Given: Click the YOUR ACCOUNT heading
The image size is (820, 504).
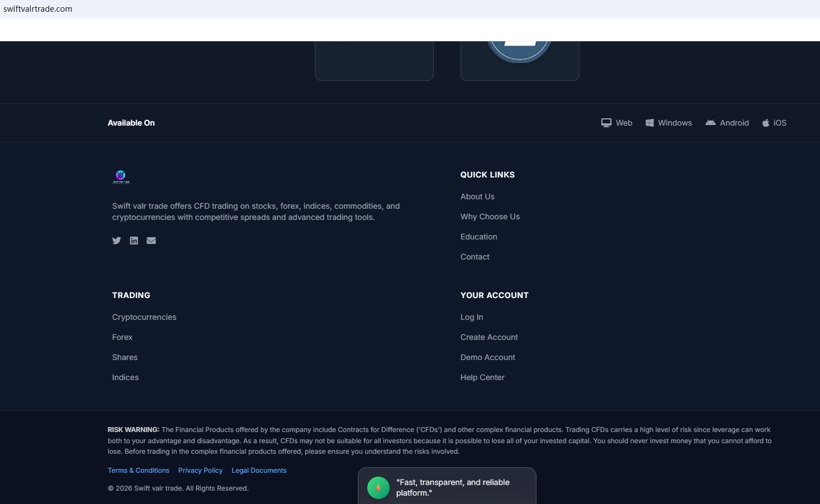Looking at the screenshot, I should (x=495, y=295).
